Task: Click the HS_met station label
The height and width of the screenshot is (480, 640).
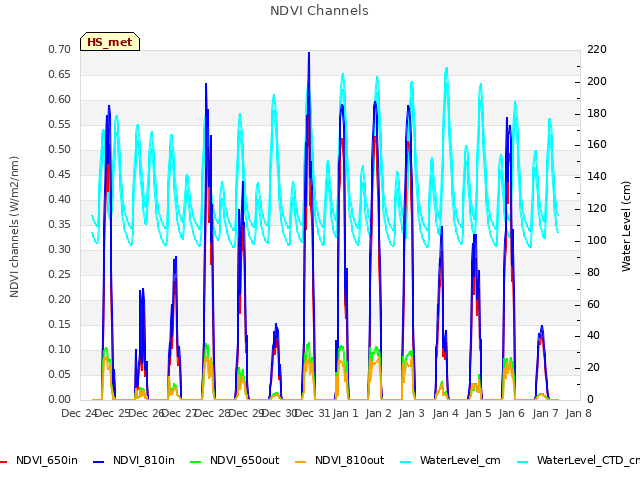Action: click(110, 42)
